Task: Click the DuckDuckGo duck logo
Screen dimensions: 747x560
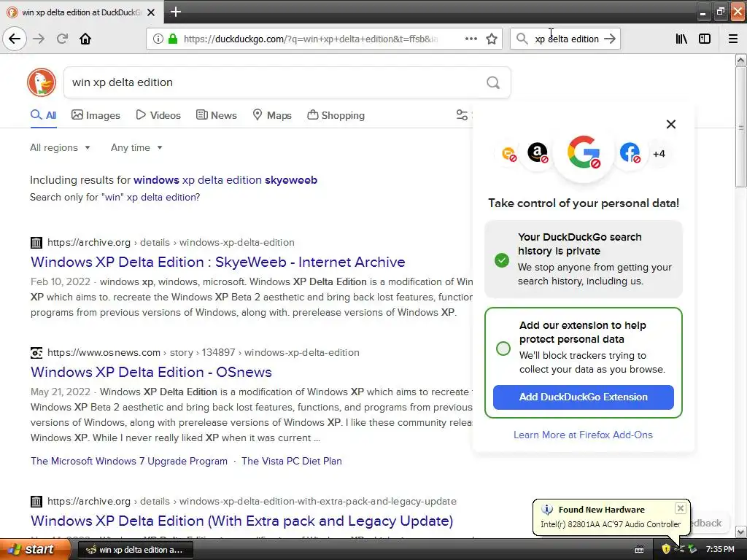Action: [x=42, y=82]
